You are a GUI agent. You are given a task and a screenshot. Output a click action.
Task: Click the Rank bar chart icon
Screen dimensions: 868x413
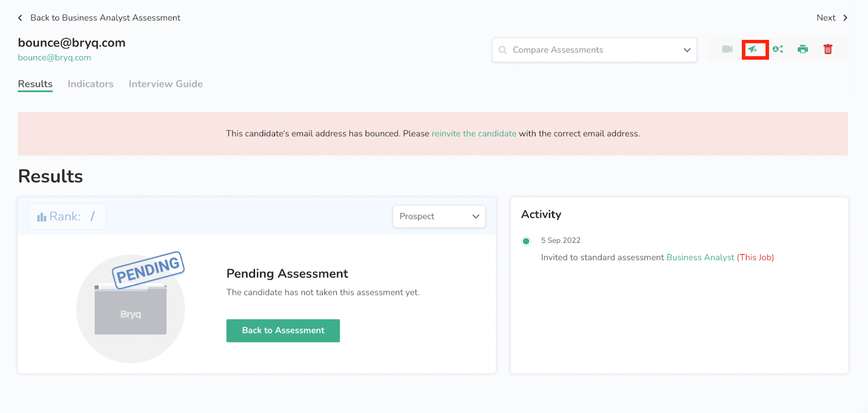[x=42, y=217]
